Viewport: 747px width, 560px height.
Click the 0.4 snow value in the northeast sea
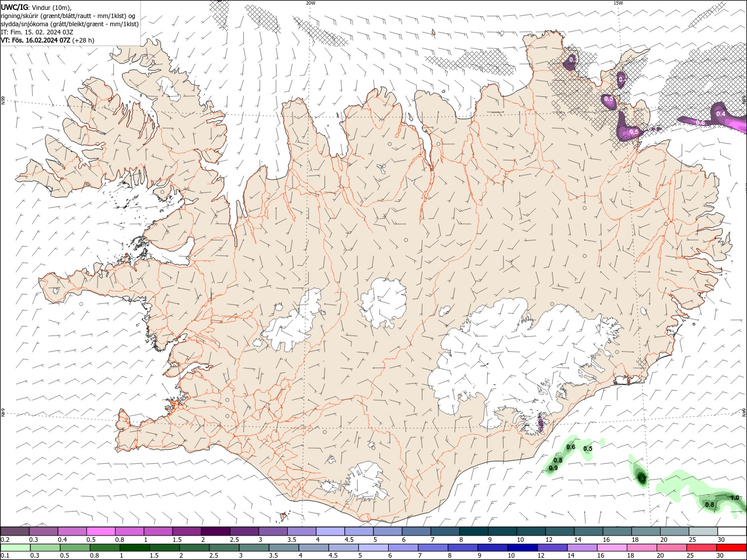[721, 114]
